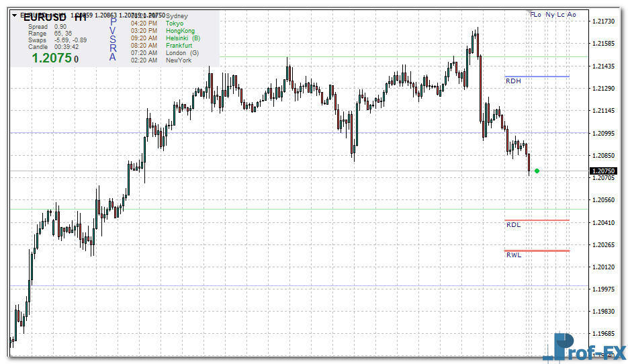
Task: Click the NewYork clock entry
Action: (x=178, y=60)
